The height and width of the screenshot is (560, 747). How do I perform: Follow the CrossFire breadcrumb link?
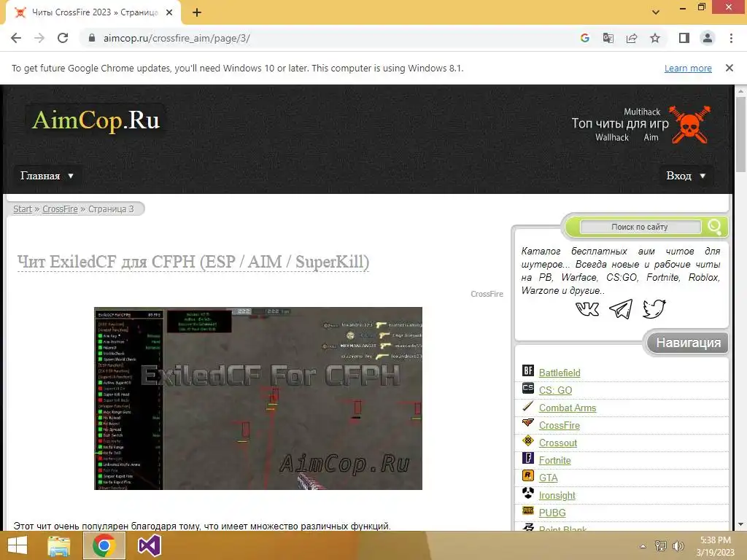[x=60, y=209]
